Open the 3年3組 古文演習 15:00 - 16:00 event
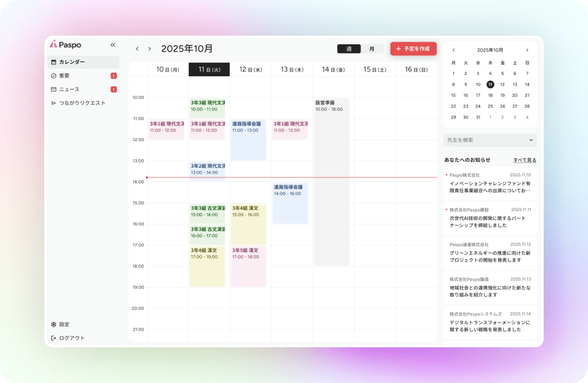 208,213
